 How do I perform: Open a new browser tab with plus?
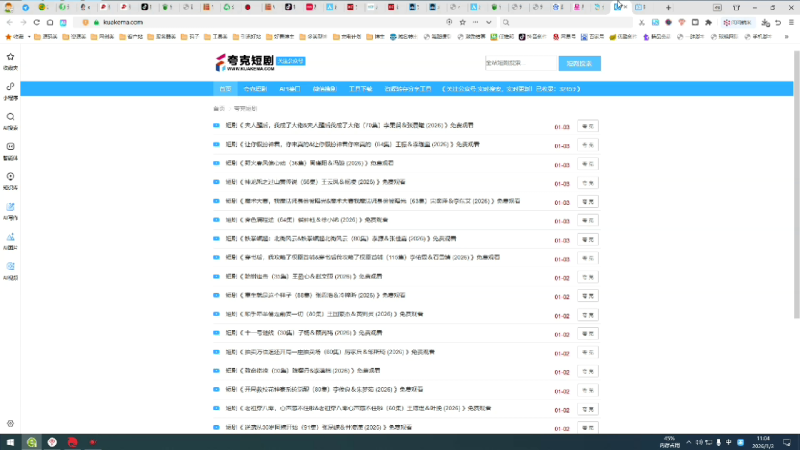pyautogui.click(x=668, y=8)
